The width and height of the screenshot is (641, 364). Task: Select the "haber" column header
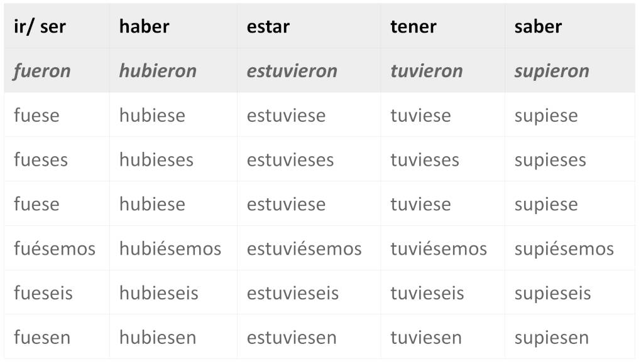coord(144,26)
